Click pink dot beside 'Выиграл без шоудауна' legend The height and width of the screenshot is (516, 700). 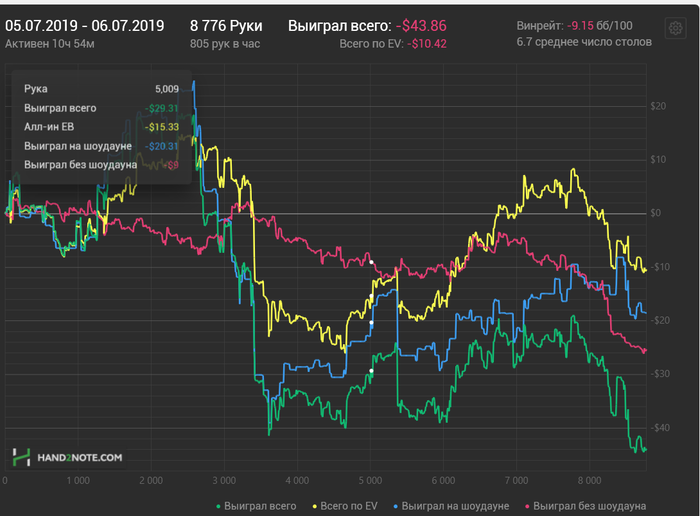click(x=527, y=507)
